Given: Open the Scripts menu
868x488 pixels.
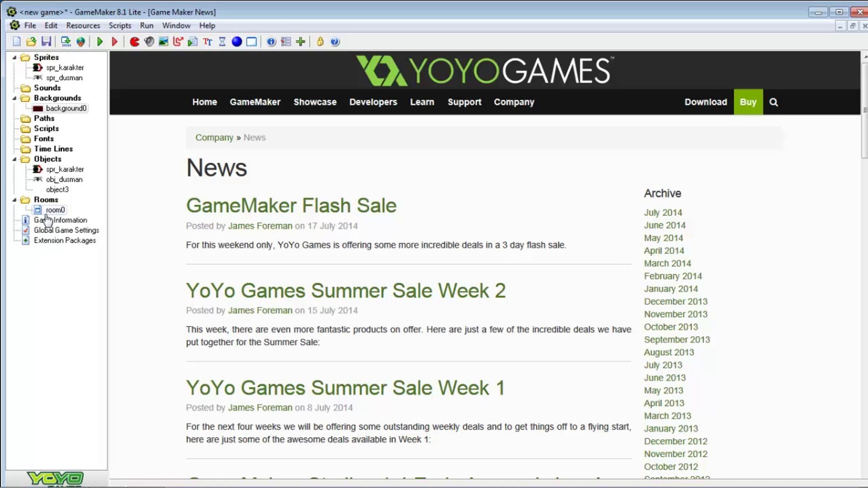Looking at the screenshot, I should [x=120, y=25].
